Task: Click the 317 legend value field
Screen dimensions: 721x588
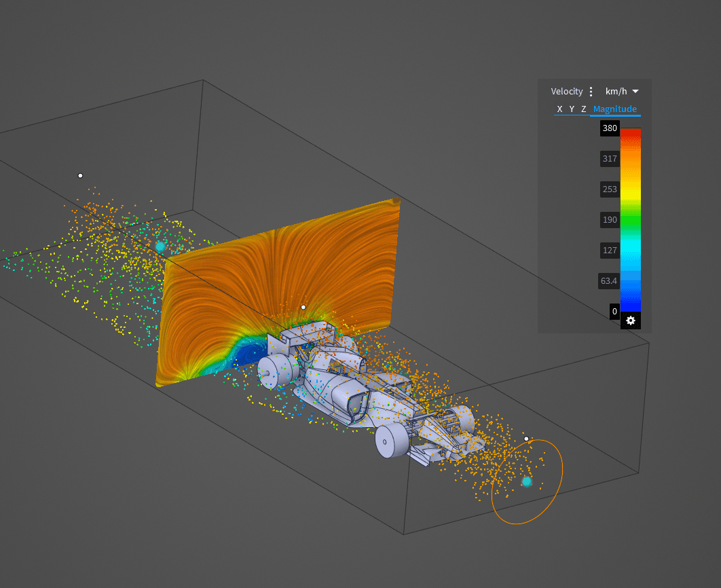Action: 609,159
